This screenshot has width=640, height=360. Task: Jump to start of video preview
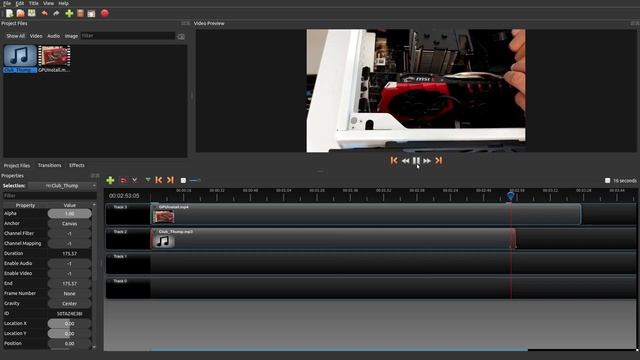click(393, 161)
